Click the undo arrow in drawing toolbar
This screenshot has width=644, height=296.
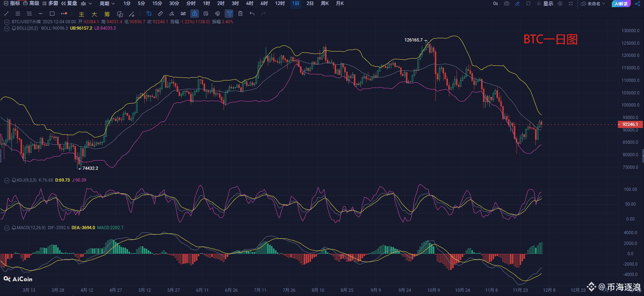252,14
